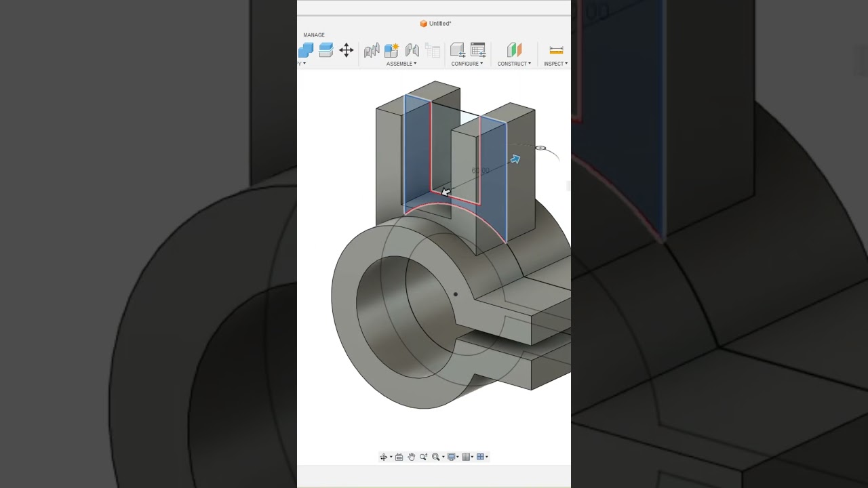Click the Zoom Window magnifier icon
The height and width of the screenshot is (488, 868).
pyautogui.click(x=436, y=457)
